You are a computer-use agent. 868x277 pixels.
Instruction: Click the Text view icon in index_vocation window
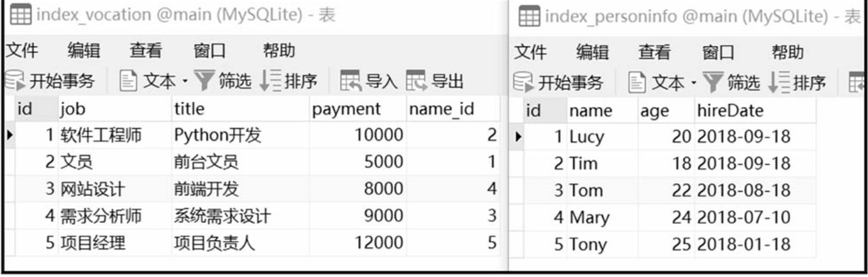coord(128,81)
